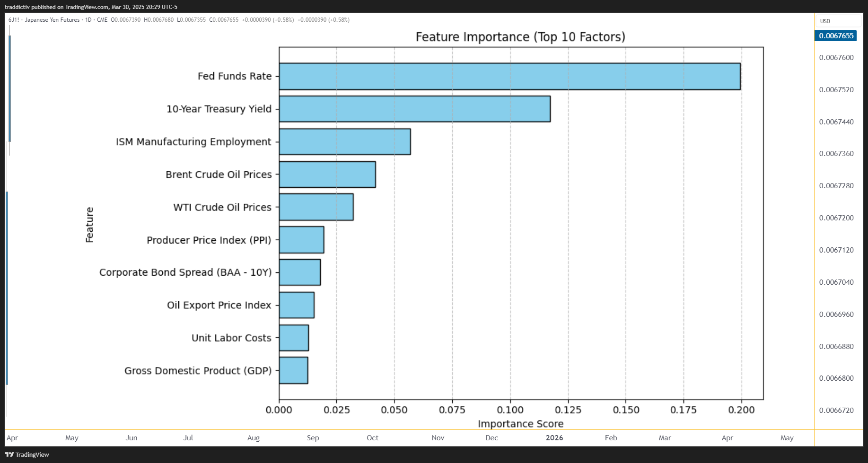Click the Dec label on time axis
The width and height of the screenshot is (868, 463).
tap(492, 438)
